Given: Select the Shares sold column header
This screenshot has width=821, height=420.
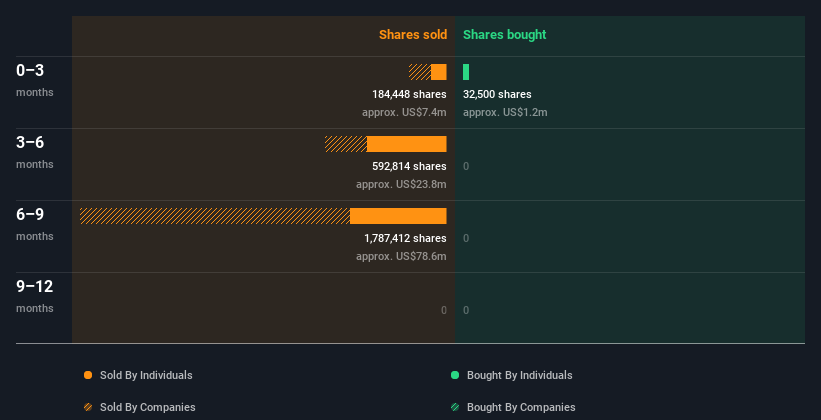Looking at the screenshot, I should coord(412,35).
